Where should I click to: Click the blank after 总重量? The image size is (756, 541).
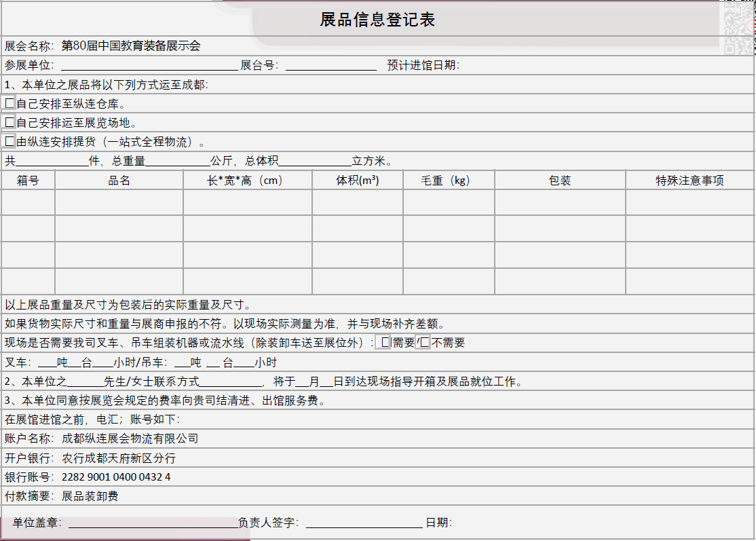click(x=178, y=162)
